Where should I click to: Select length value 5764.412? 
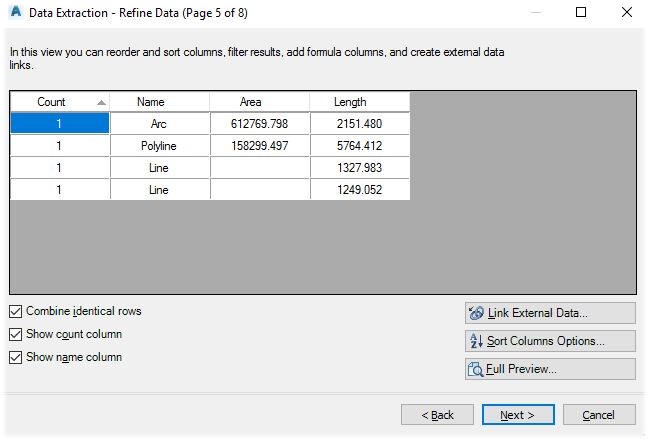coord(360,146)
